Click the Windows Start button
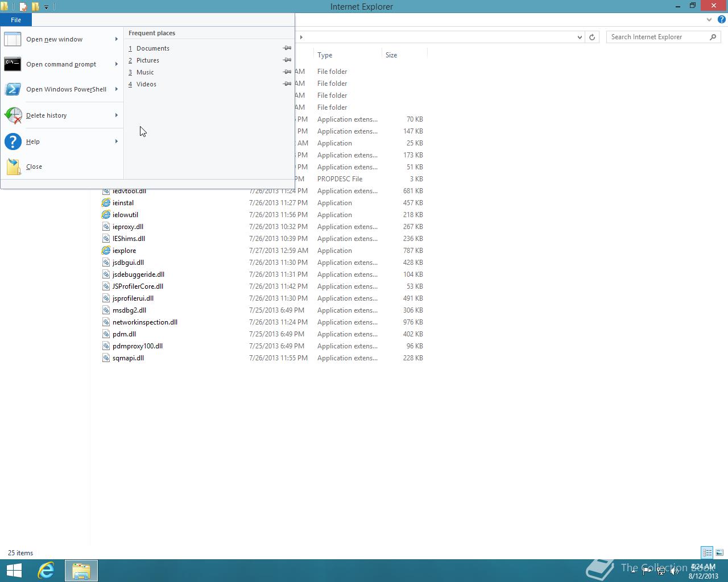Viewport: 728px width, 582px height. [14, 571]
